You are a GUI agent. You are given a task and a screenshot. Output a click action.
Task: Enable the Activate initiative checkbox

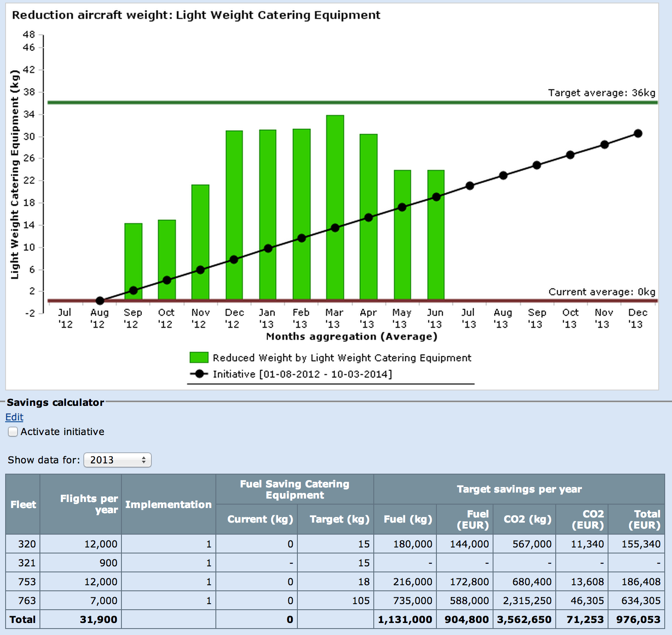[x=13, y=432]
